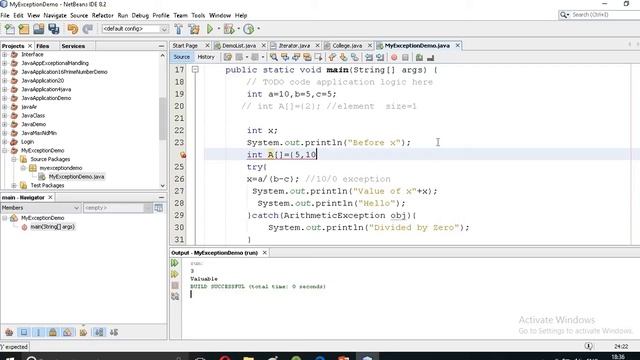Open Debug Project dropdown arrow

coord(238,29)
